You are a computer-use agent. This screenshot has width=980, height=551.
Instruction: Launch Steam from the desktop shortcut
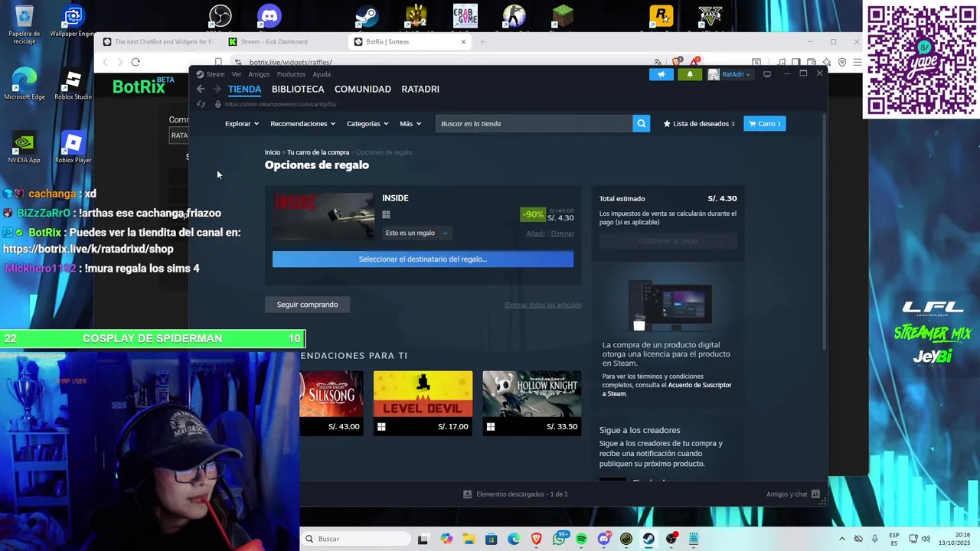(x=367, y=15)
